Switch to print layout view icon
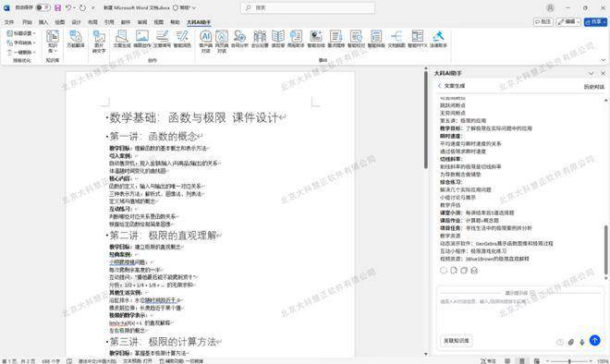Viewport: 610px width, 364px height. pyautogui.click(x=522, y=361)
